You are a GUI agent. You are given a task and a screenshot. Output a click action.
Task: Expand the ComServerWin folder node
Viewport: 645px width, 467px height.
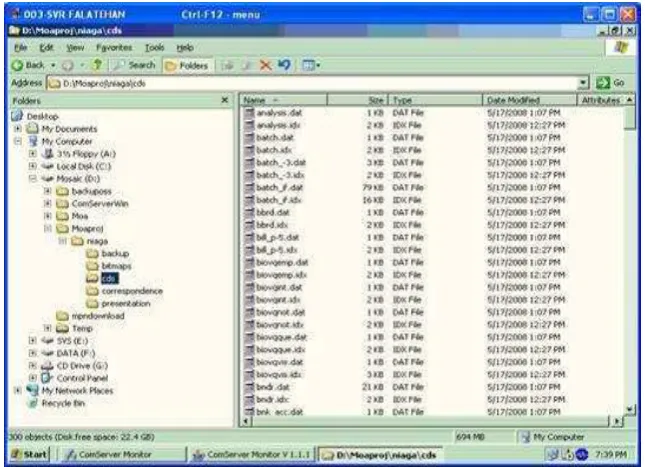point(47,203)
